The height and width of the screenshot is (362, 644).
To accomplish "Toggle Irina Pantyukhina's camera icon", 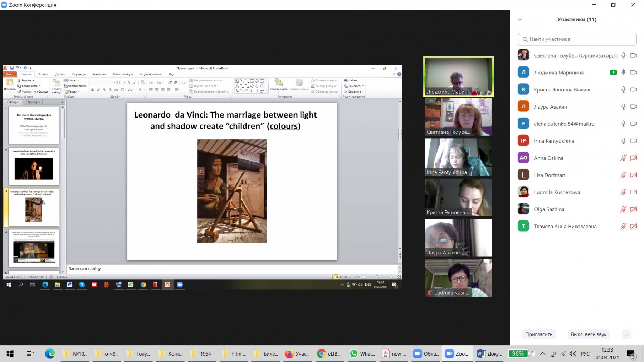I will click(634, 141).
